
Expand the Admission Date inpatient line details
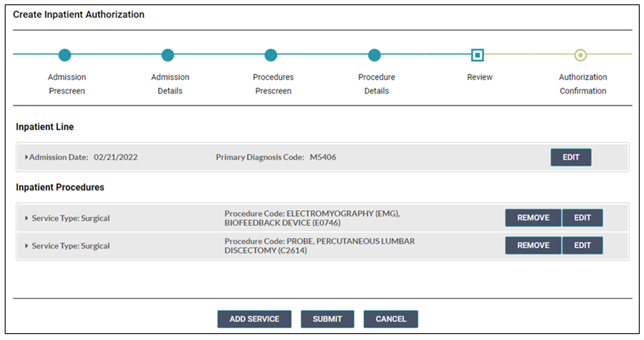(26, 157)
